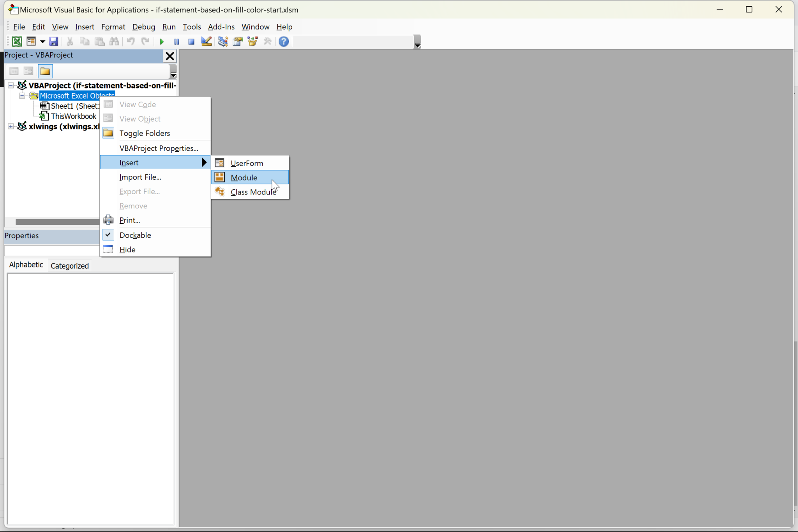Viewport: 798px width, 532px height.
Task: Open the Insert object dropdown arrow in toolbar
Action: [x=42, y=41]
